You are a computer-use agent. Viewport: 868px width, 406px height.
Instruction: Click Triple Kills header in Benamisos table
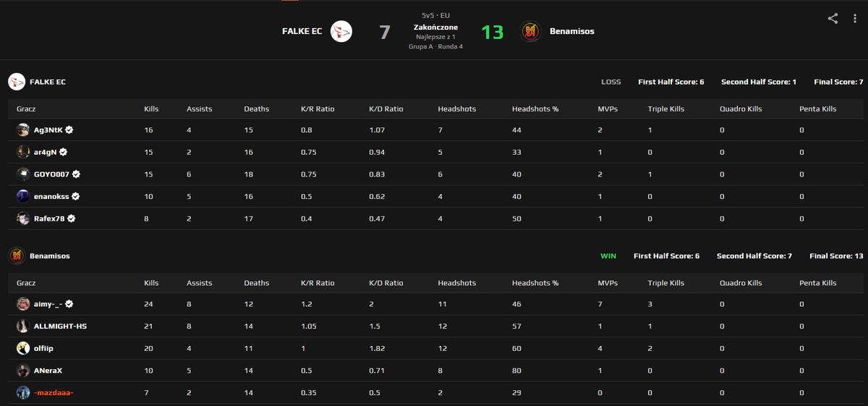coord(666,283)
